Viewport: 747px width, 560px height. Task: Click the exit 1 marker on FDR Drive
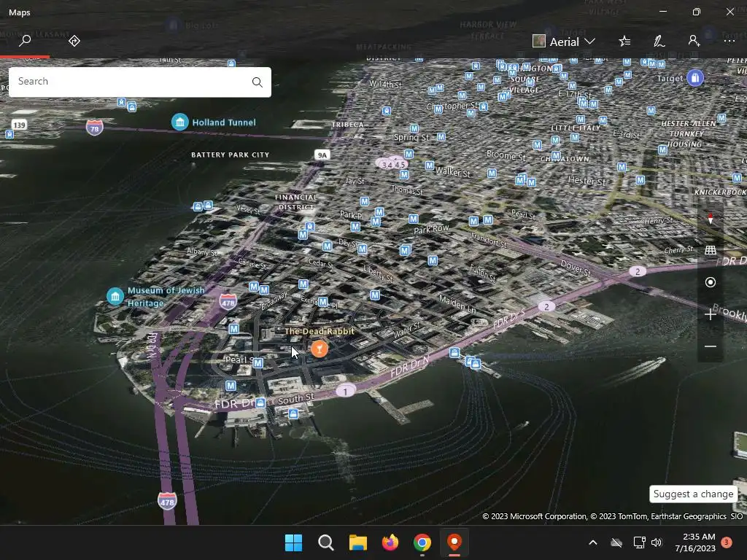pyautogui.click(x=345, y=392)
